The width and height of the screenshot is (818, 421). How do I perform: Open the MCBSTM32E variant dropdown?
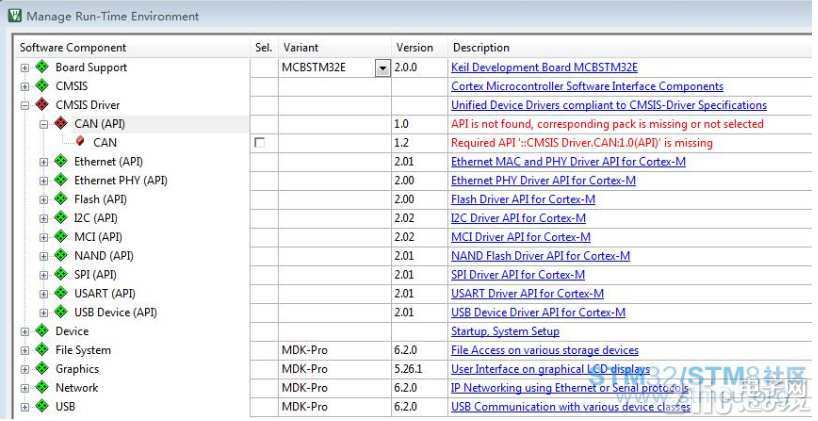coord(382,68)
